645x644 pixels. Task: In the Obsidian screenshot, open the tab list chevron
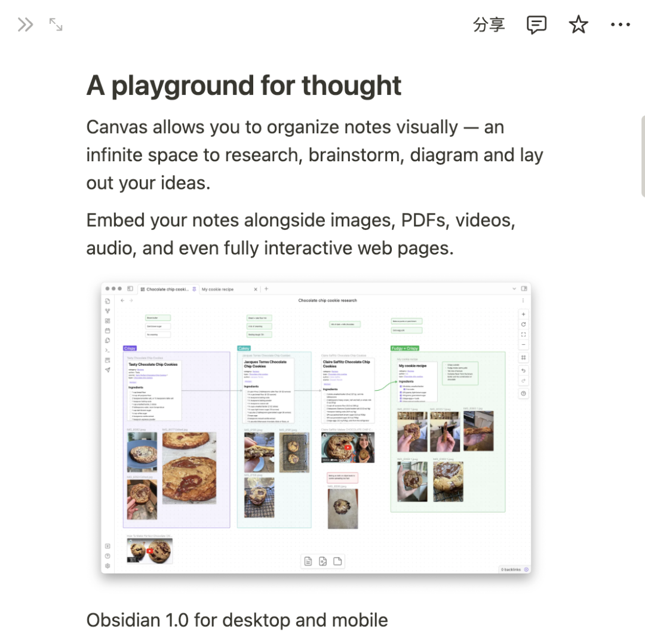point(514,289)
